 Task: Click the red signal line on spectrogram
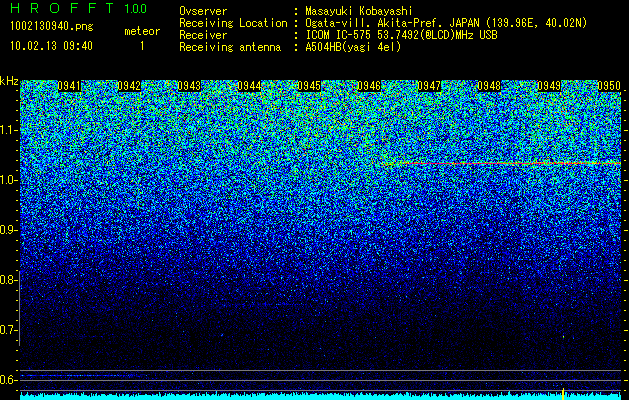click(501, 163)
